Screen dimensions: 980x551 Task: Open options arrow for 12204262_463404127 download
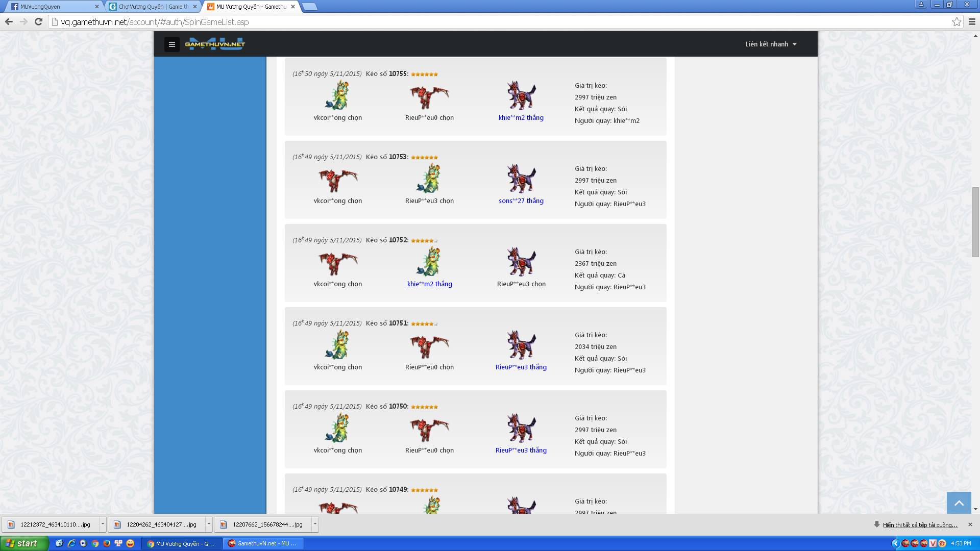point(209,524)
